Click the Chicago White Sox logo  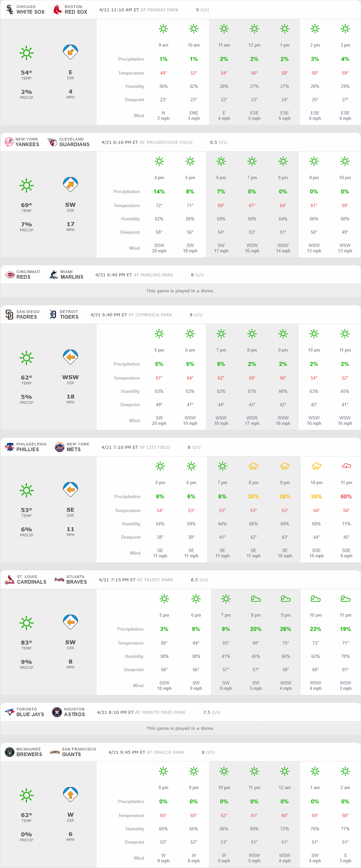10,9
